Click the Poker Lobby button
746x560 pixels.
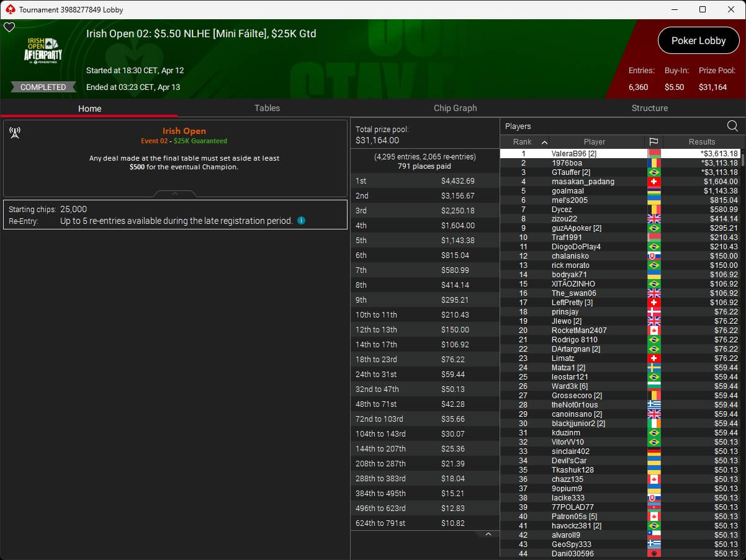698,41
